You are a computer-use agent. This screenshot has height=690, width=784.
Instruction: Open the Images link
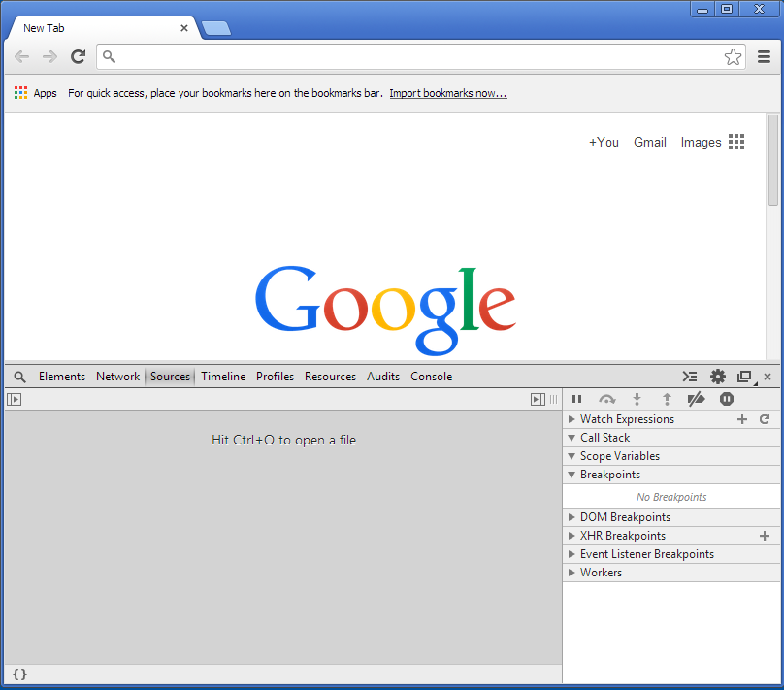click(701, 143)
